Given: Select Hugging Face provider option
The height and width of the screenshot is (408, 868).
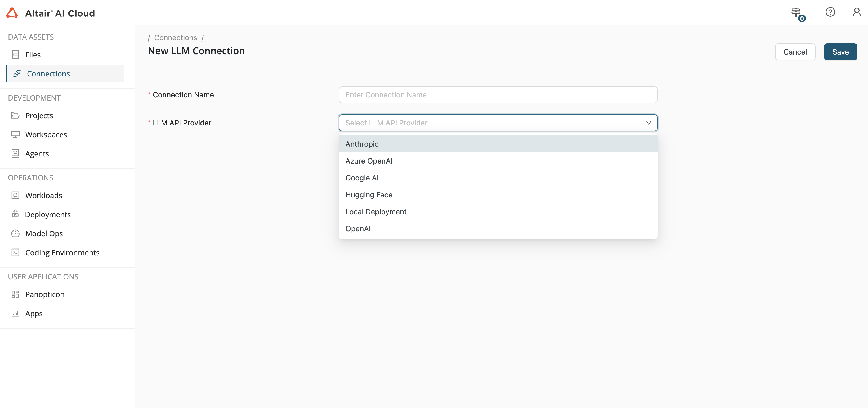Looking at the screenshot, I should tap(498, 194).
